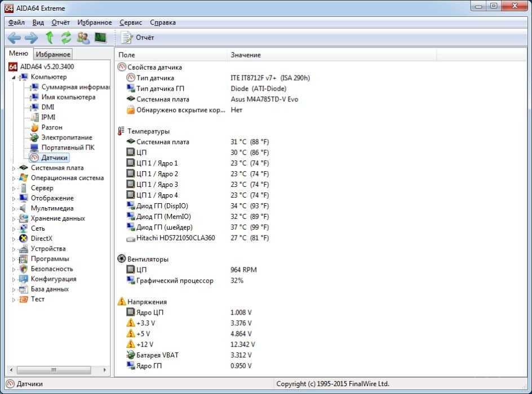Select AIDA64 v5.20.3400 root node
532x394 pixels.
click(x=47, y=67)
